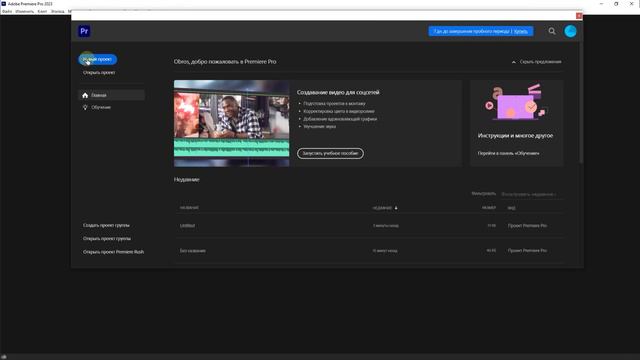Click the trial period Купить banner
Screen dimensions: 640x360
481,31
